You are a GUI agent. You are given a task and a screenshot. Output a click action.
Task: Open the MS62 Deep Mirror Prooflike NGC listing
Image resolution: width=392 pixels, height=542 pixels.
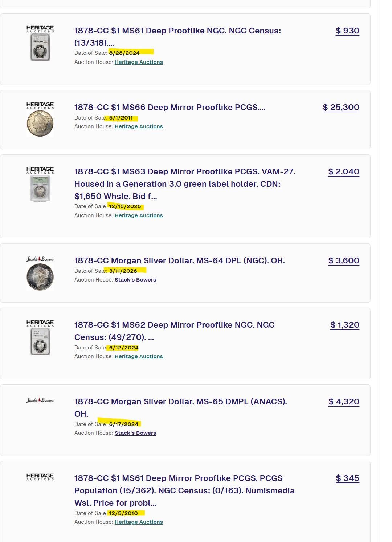point(174,331)
